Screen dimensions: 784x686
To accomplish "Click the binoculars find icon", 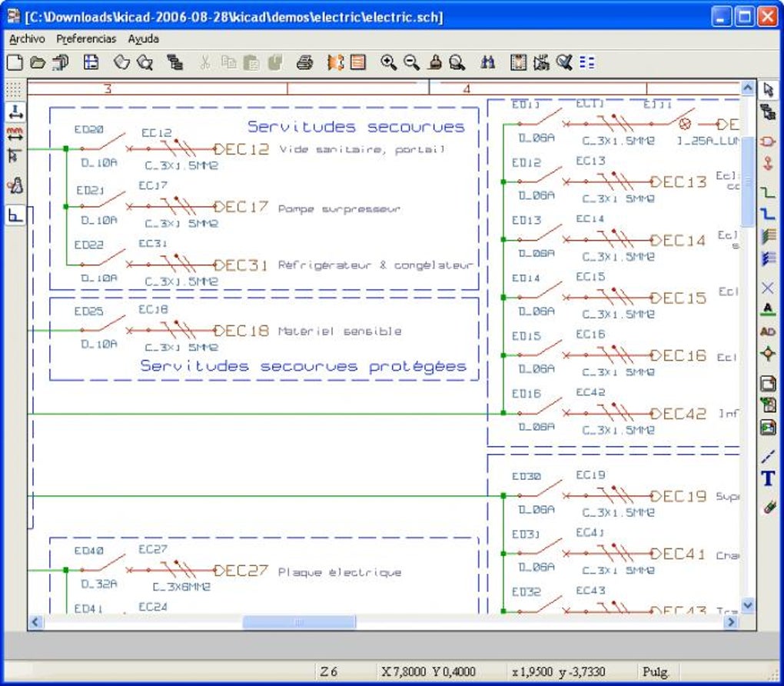I will (x=487, y=62).
